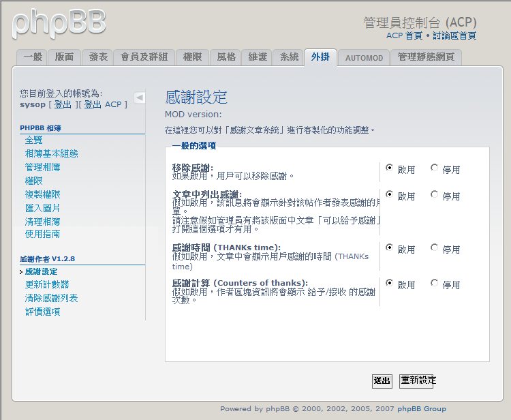Go to the AUTOMOD tab
The height and width of the screenshot is (420, 511).
pyautogui.click(x=365, y=58)
